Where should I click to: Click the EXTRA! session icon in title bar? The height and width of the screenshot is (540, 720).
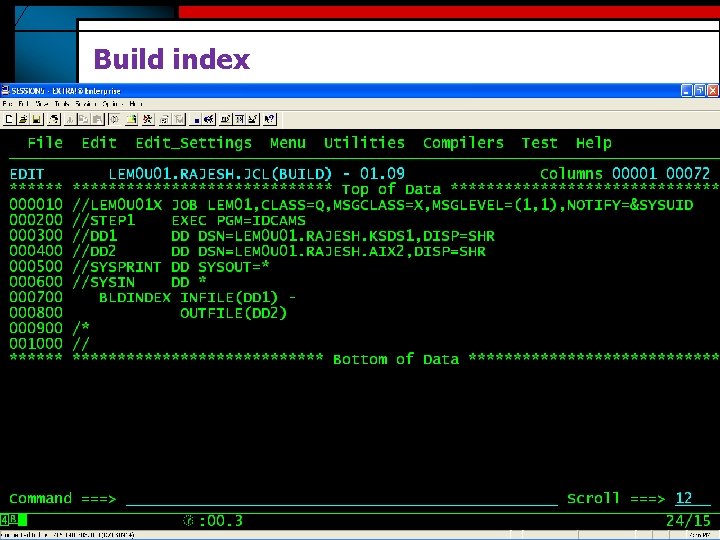click(5, 90)
